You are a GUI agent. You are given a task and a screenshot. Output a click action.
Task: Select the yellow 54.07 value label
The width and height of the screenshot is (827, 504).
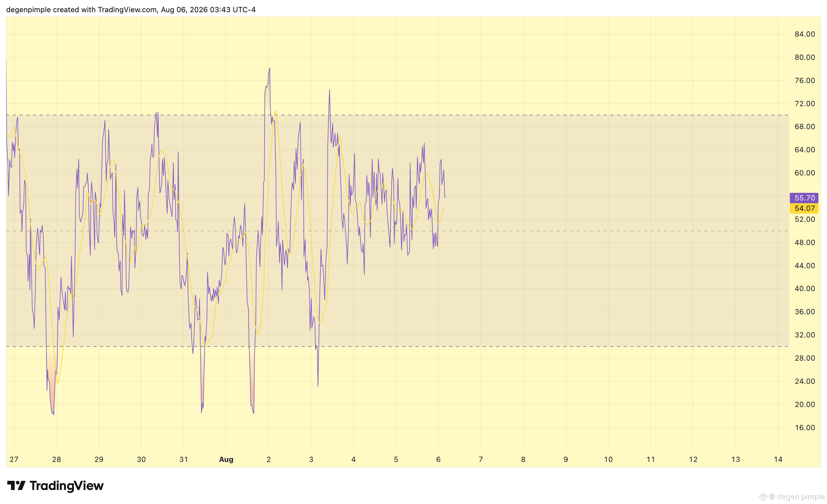coord(804,208)
